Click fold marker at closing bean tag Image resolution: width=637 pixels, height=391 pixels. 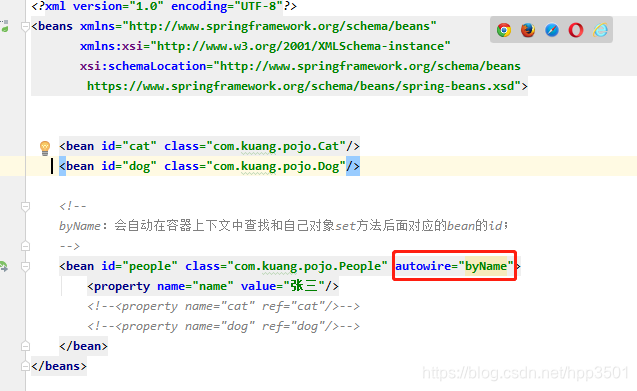tap(25, 346)
